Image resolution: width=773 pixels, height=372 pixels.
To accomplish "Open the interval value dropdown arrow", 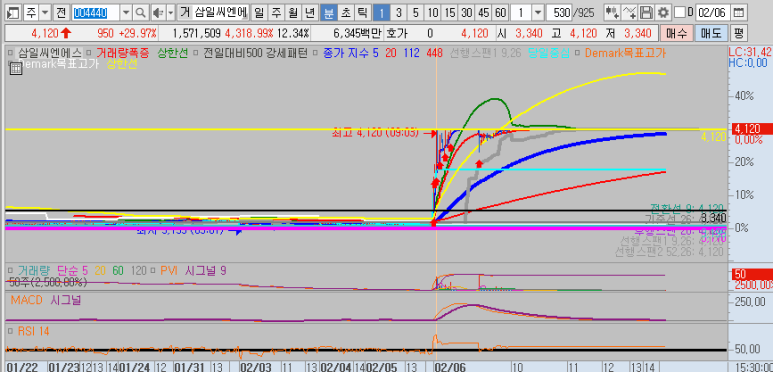I will point(537,12).
